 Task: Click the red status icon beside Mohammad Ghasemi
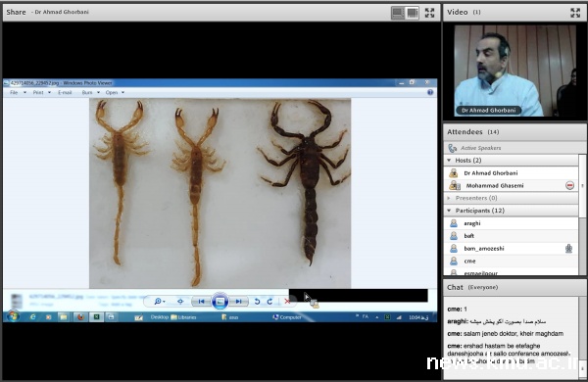(569, 185)
